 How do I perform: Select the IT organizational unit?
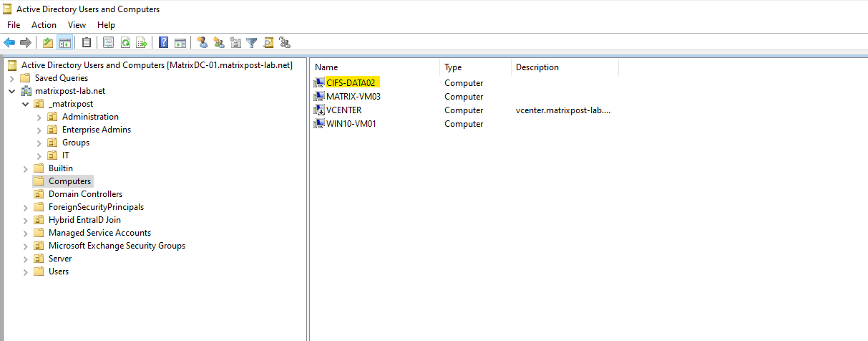click(66, 155)
